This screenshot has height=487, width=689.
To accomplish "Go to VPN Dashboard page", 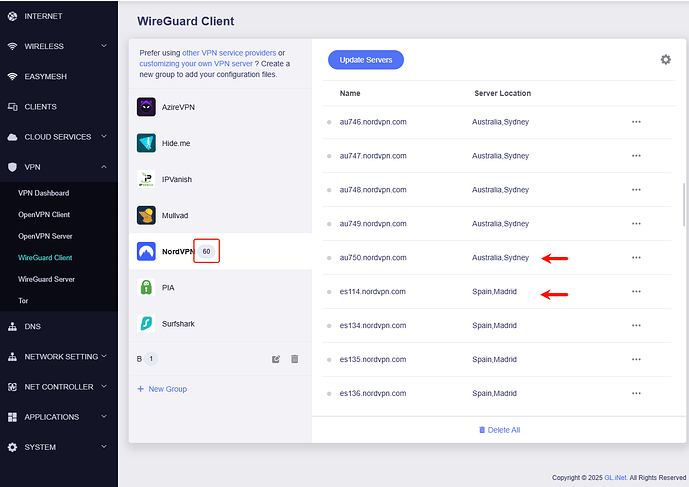I will click(x=44, y=193).
